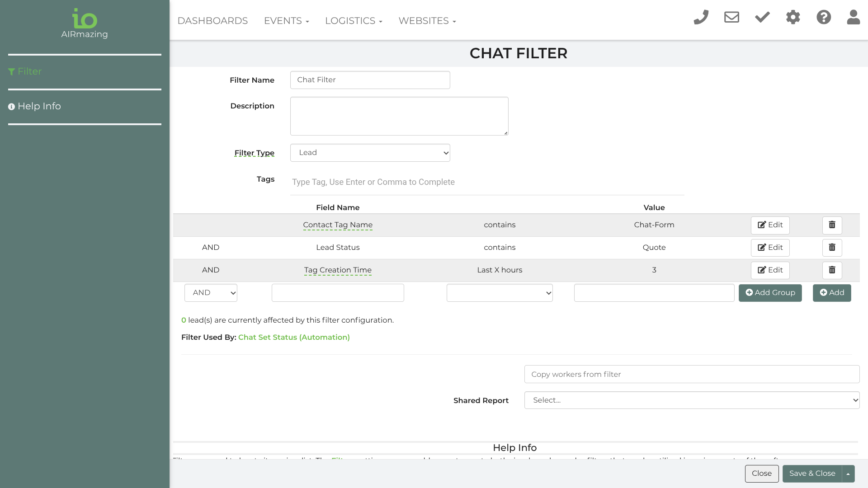Click the question mark help icon

pos(824,18)
